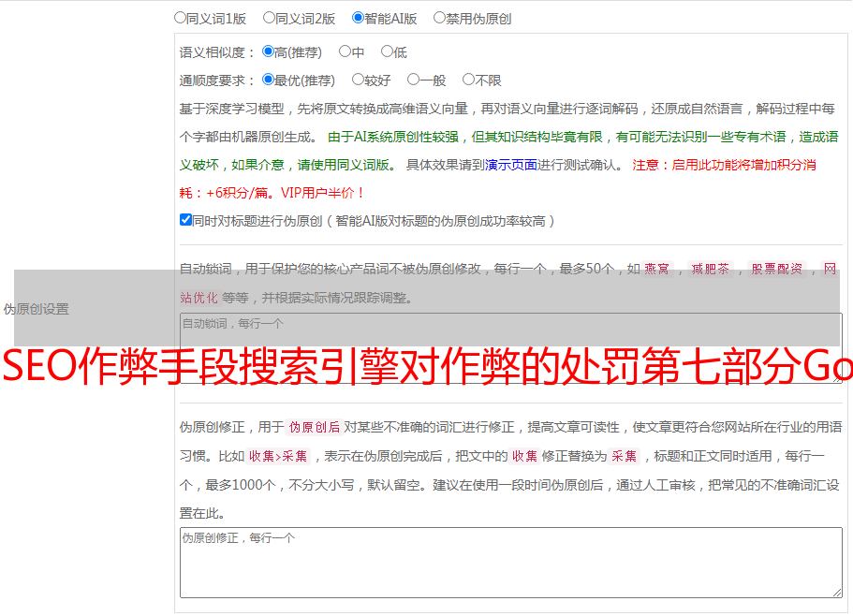
Task: Click the 减肥茶 example keyword tag
Action: [x=711, y=269]
